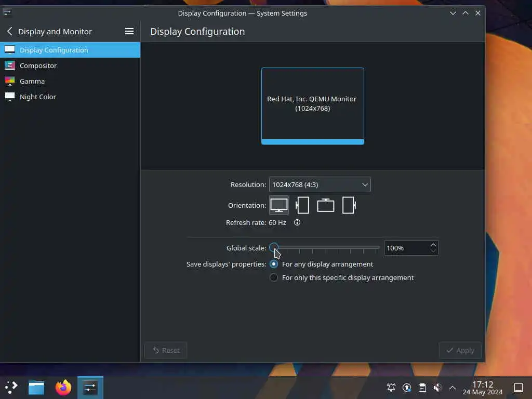This screenshot has height=399, width=532.
Task: Choose normal landscape orientation
Action: [279, 205]
